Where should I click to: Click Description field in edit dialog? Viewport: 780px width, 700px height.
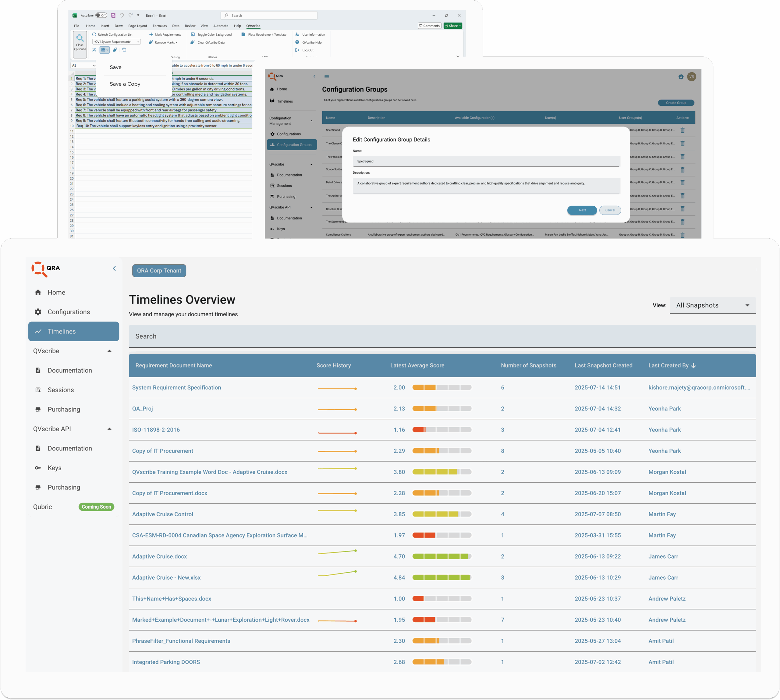(486, 185)
